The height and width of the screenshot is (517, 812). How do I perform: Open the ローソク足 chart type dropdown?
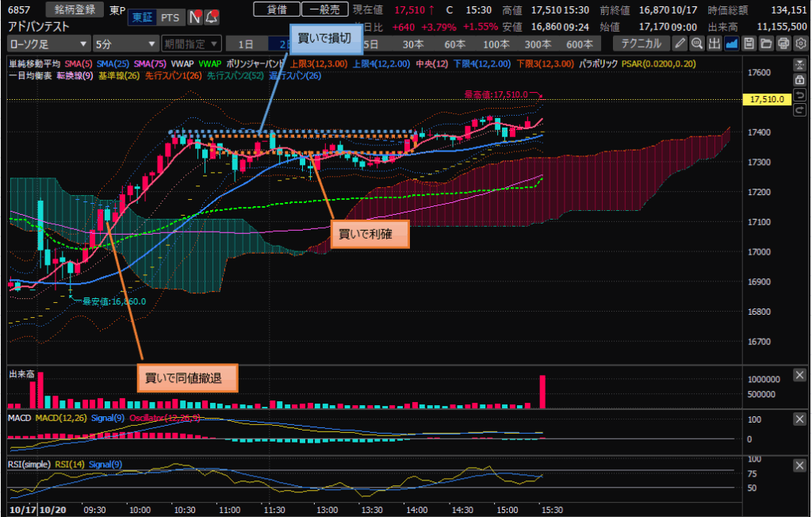click(x=48, y=44)
